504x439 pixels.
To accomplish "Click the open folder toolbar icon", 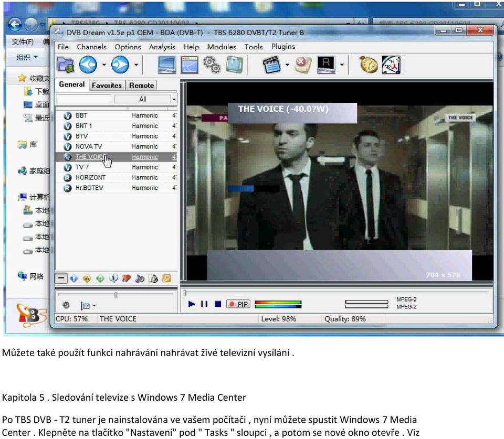I will 65,65.
